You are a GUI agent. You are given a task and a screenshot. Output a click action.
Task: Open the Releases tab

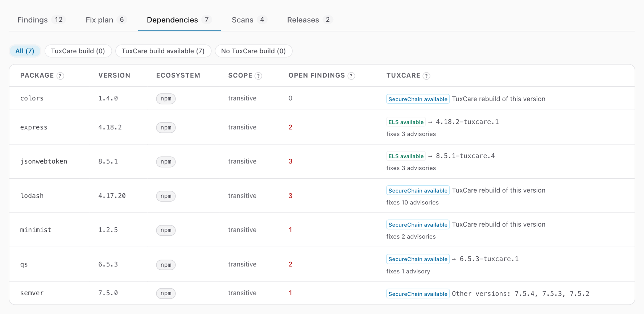coord(310,20)
